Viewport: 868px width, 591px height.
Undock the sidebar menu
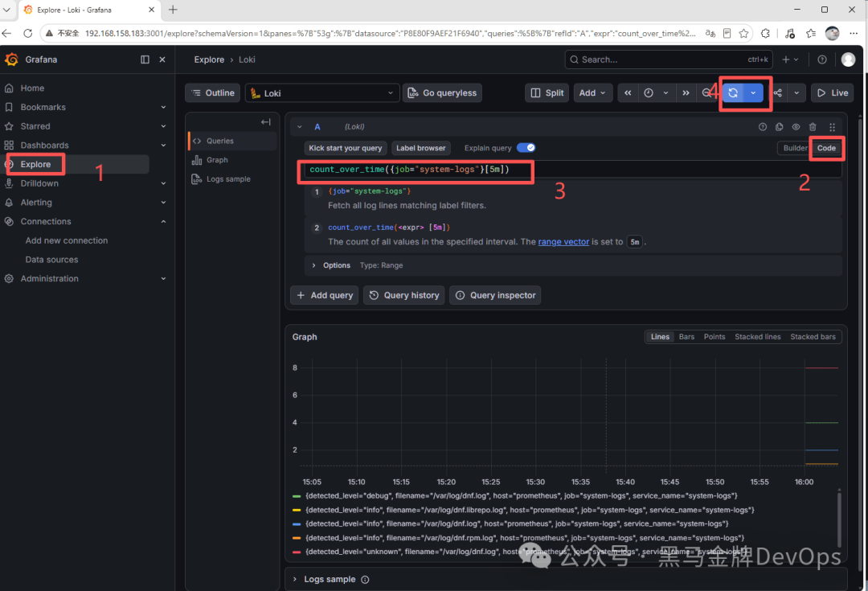145,60
